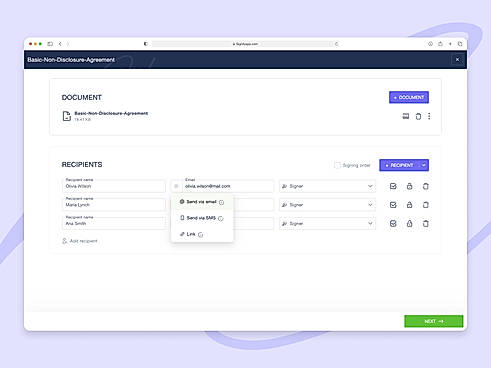Click the message icon for Ana Smith
The width and height of the screenshot is (491, 368).
(x=393, y=223)
